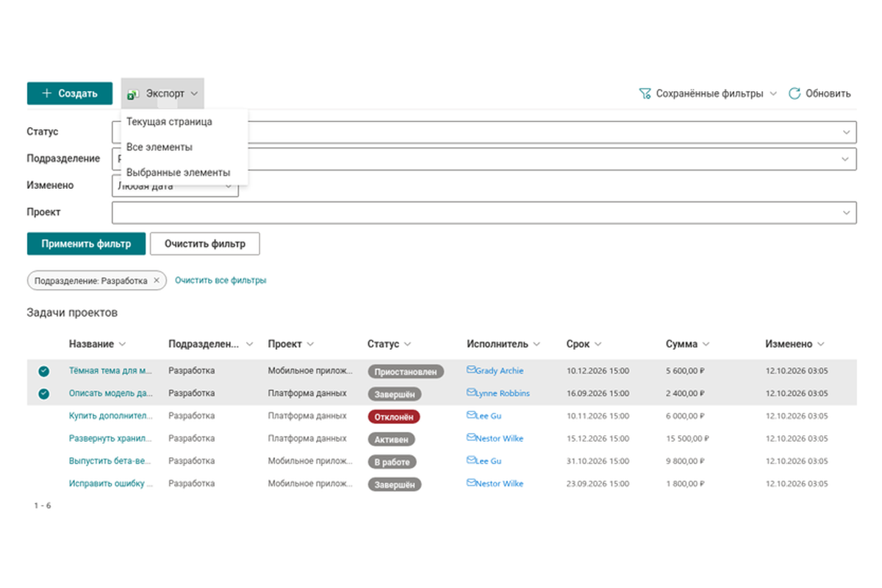
Task: Open the Lynne Robbins assignee link
Action: point(503,393)
